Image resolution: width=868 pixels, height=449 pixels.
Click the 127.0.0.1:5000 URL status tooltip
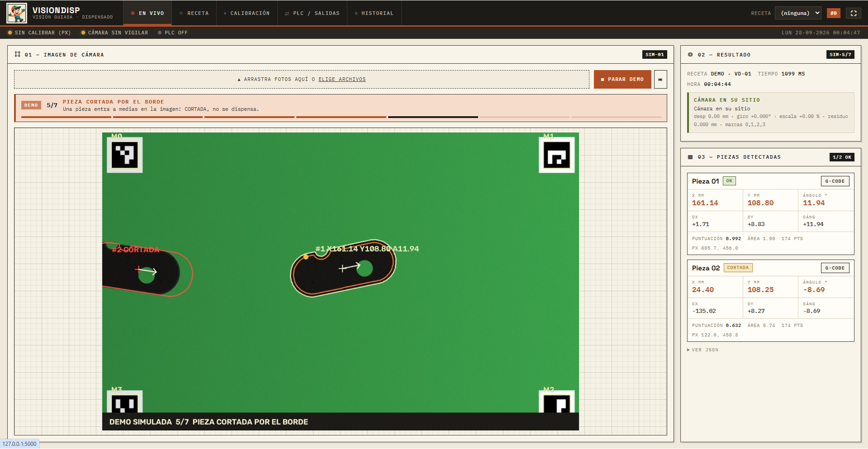[19, 444]
